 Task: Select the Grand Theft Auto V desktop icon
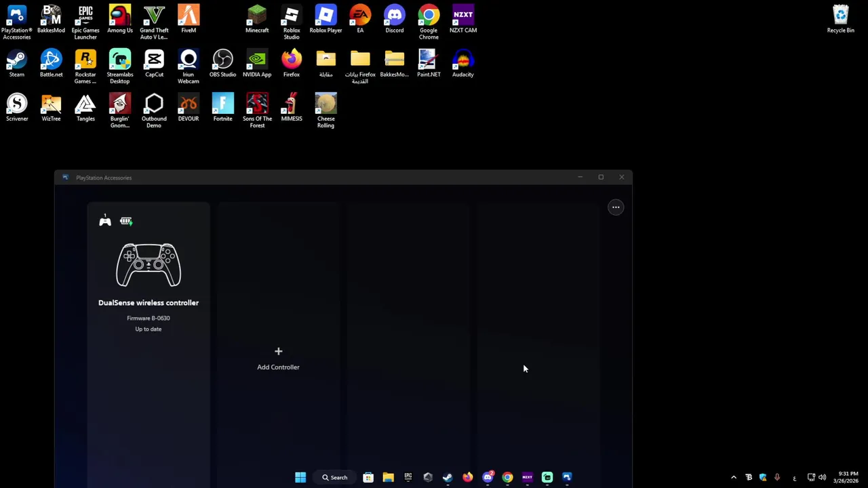154,22
